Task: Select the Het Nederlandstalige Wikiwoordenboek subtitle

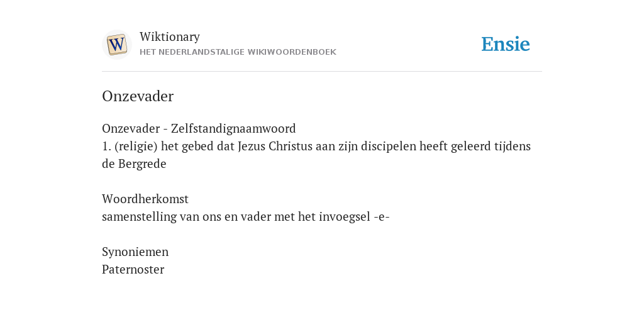Action: tap(238, 52)
